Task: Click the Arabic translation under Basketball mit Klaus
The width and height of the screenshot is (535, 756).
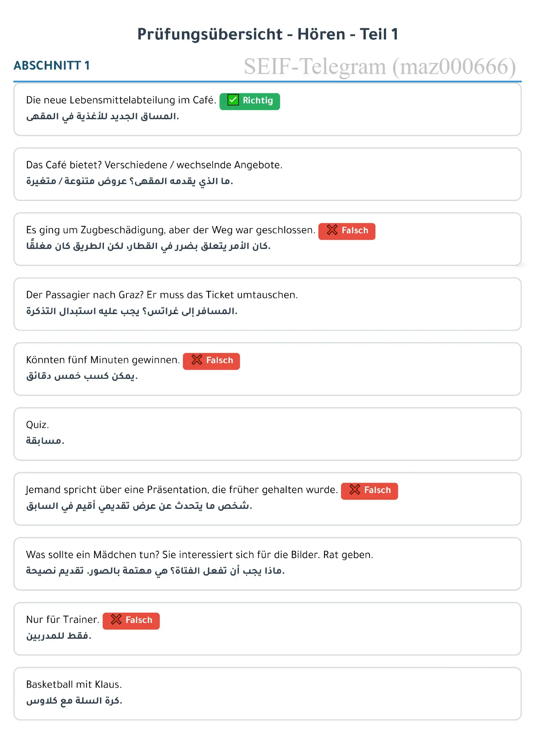Action: tap(74, 701)
